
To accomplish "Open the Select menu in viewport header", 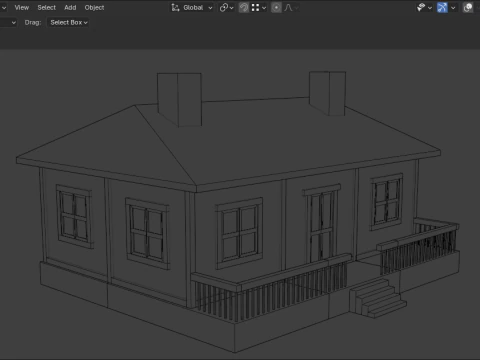I will pos(46,7).
